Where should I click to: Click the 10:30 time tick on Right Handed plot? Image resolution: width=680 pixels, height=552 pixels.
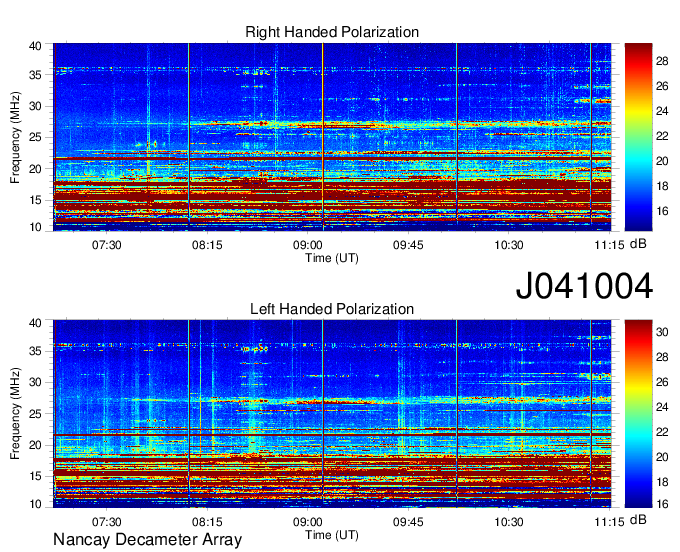509,245
